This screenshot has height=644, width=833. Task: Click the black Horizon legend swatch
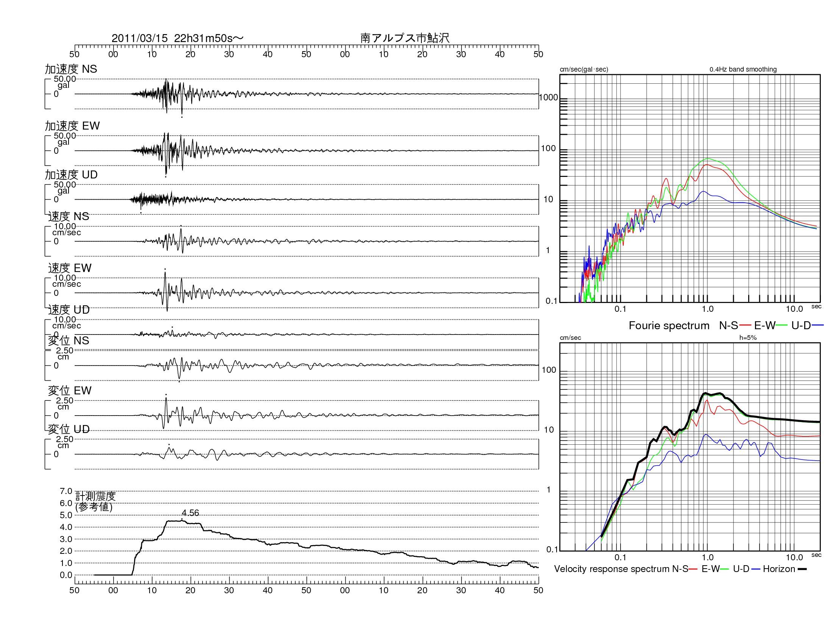tap(802, 569)
